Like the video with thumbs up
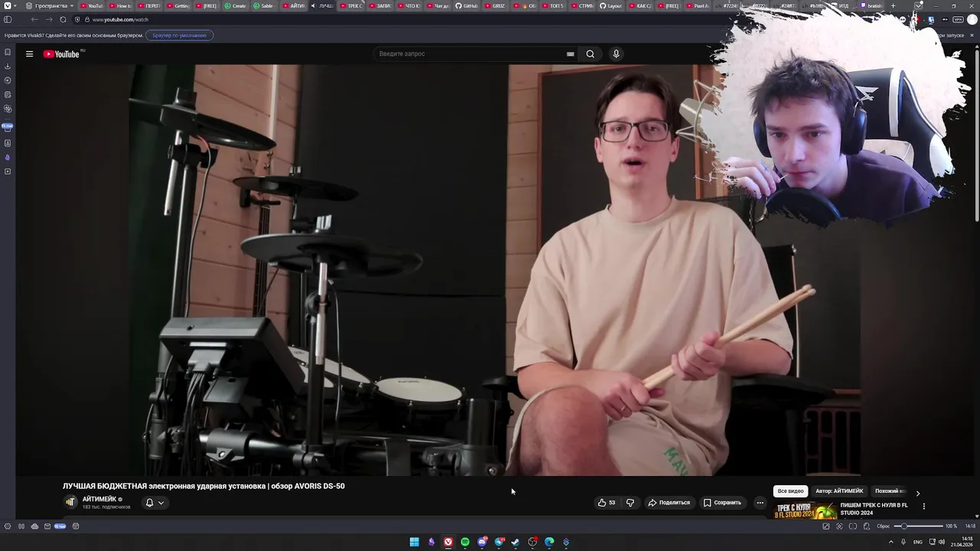The width and height of the screenshot is (980, 551). [x=606, y=503]
